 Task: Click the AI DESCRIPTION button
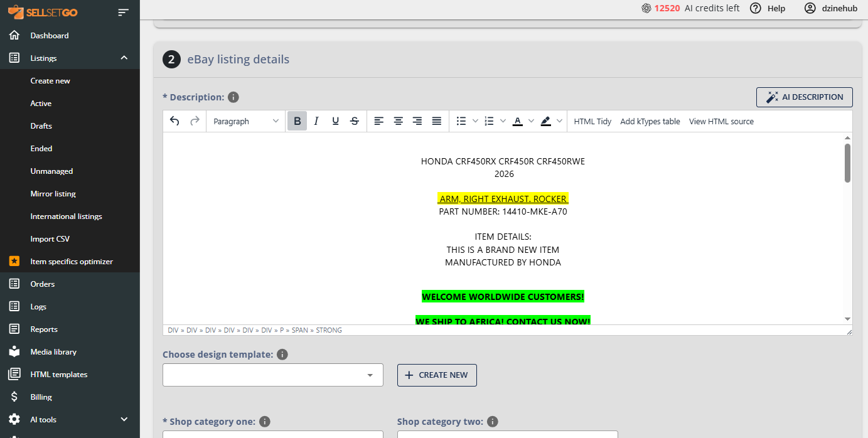tap(804, 97)
